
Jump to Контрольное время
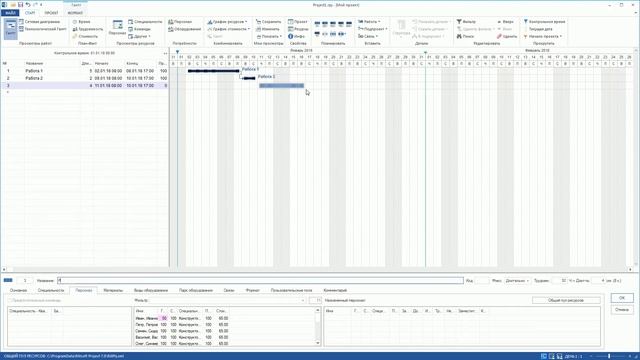[544, 22]
